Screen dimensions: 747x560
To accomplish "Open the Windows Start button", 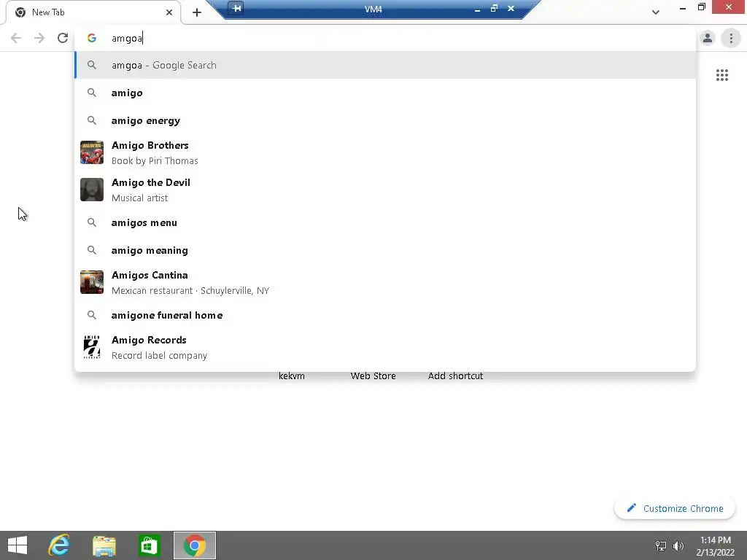I will tap(18, 545).
